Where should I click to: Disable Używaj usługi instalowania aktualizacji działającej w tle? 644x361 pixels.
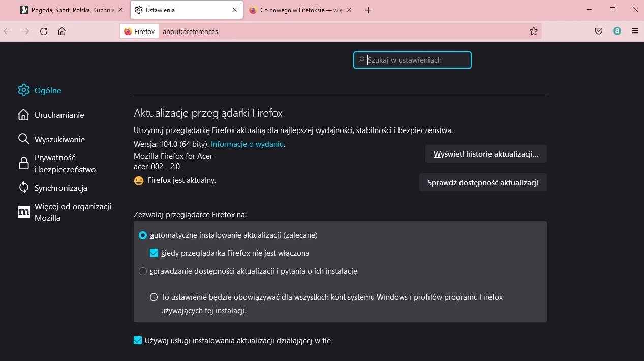pyautogui.click(x=138, y=340)
